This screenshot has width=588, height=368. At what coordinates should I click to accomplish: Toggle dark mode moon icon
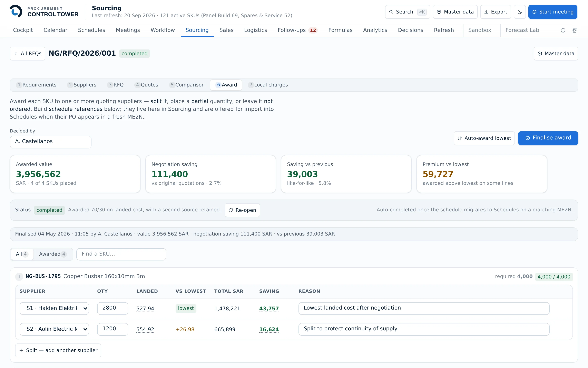[520, 12]
